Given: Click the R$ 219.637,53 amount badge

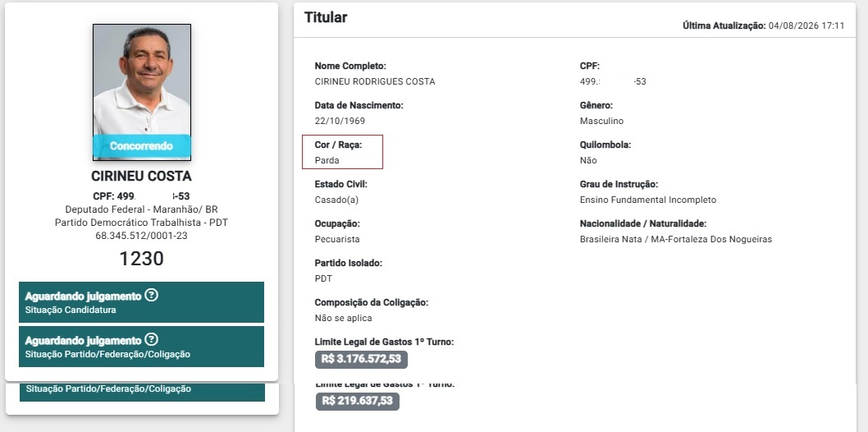Looking at the screenshot, I should pyautogui.click(x=358, y=402).
